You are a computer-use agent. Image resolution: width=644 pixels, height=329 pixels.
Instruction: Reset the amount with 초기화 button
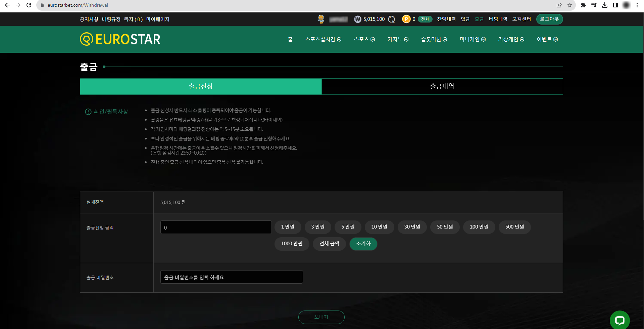(363, 244)
